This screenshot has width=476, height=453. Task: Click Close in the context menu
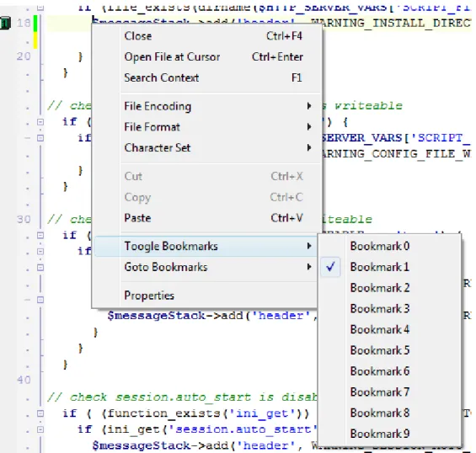[x=206, y=36]
